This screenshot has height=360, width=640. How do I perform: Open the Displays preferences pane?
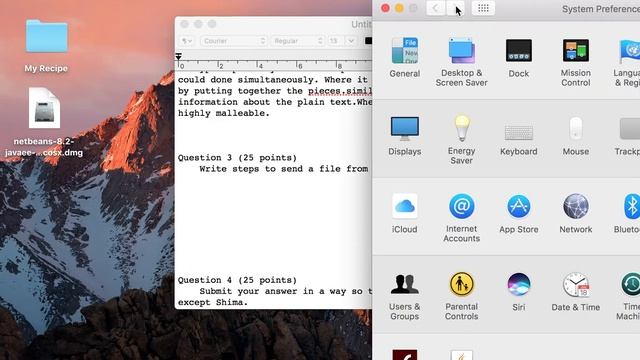404,136
